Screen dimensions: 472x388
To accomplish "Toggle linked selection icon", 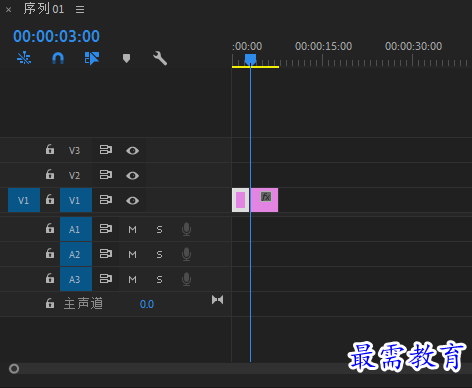I will [92, 58].
